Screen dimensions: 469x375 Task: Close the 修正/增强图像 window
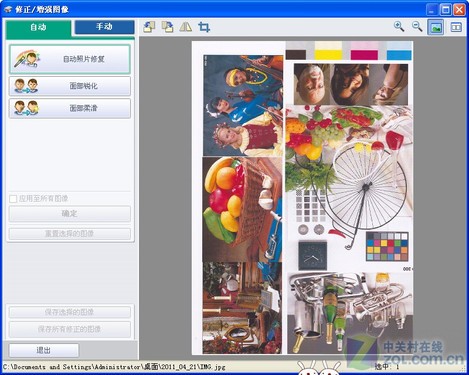click(459, 9)
